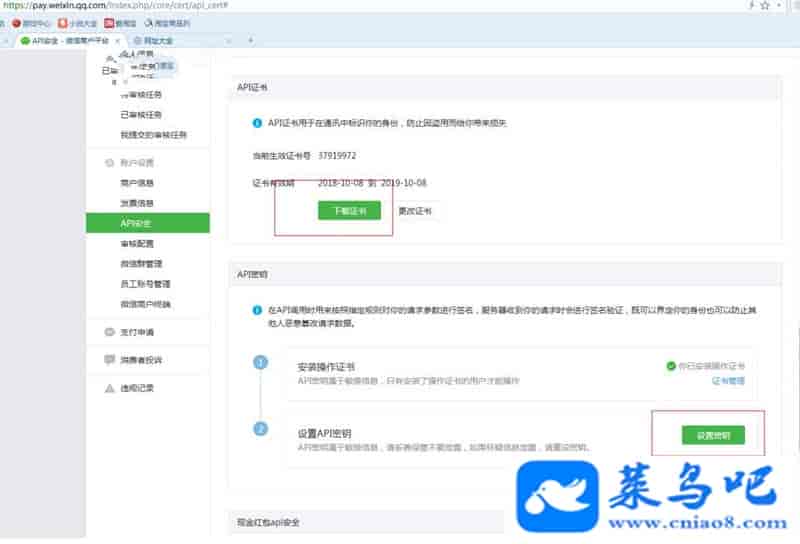Close the API安全 browser tab
Screen dimensions: 800x544
click(x=119, y=40)
